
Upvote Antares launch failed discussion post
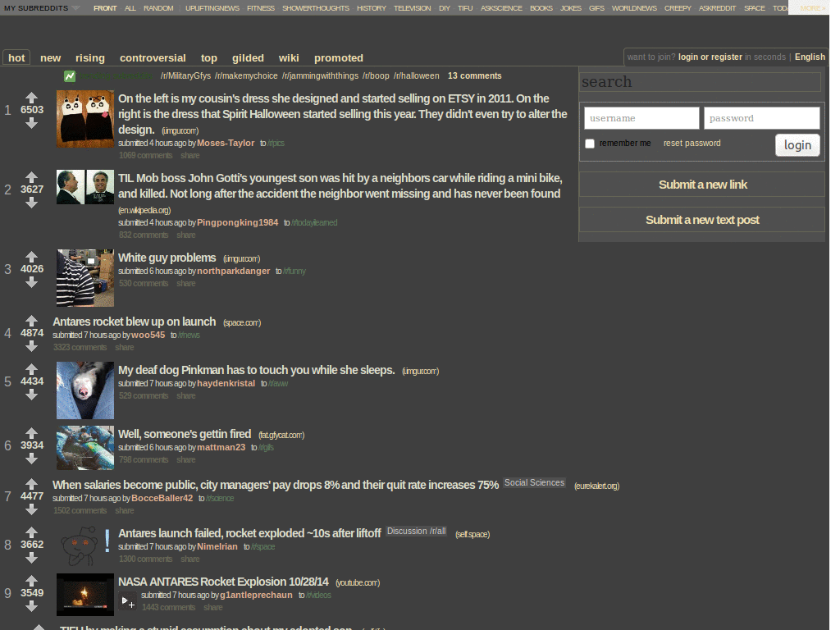[x=32, y=532]
